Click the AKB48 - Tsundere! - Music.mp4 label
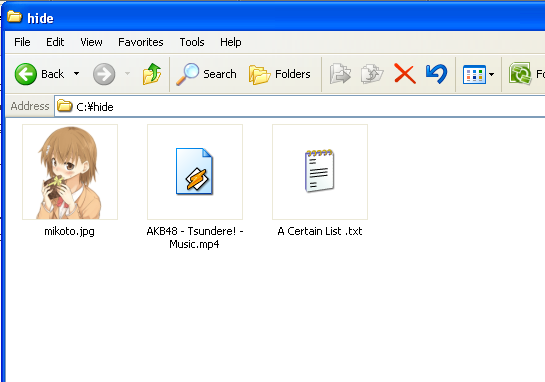545x382 pixels. pyautogui.click(x=195, y=238)
